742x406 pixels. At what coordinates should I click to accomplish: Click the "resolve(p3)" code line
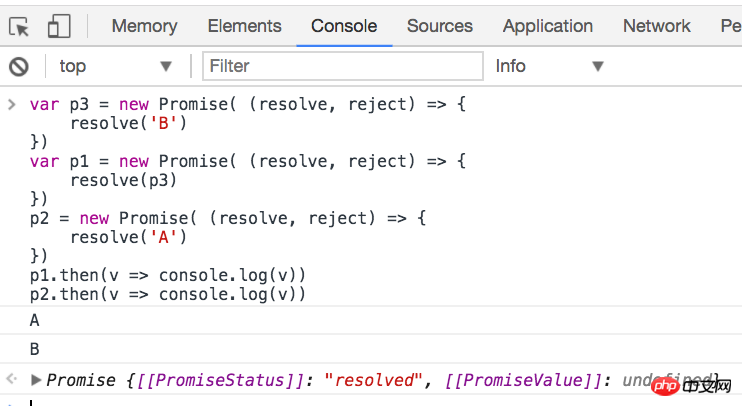(x=123, y=180)
